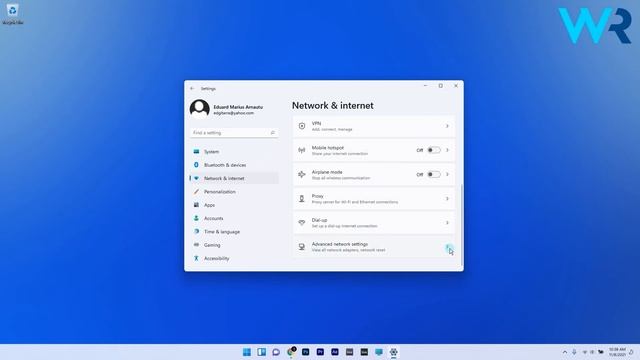The width and height of the screenshot is (640, 360).
Task: Open the After Effects taskbar icon
Action: click(x=335, y=352)
